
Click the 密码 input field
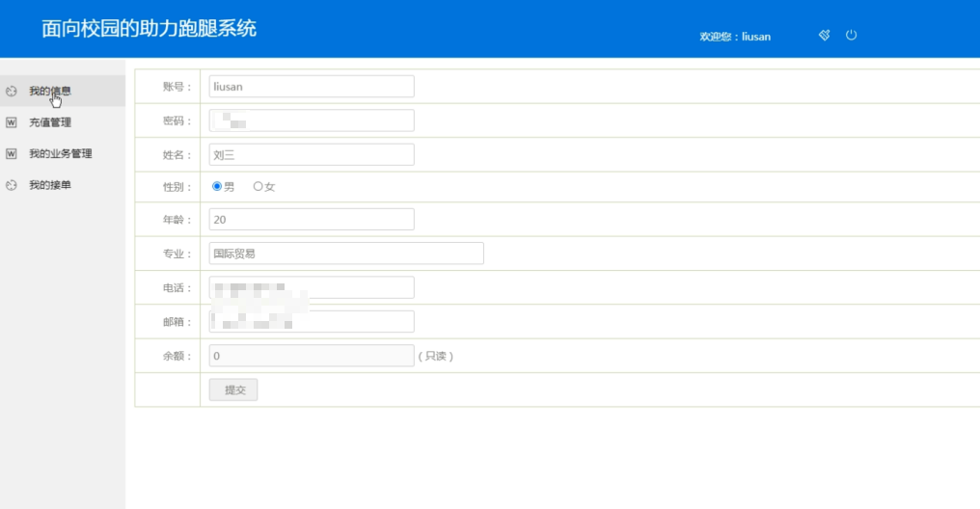[312, 121]
